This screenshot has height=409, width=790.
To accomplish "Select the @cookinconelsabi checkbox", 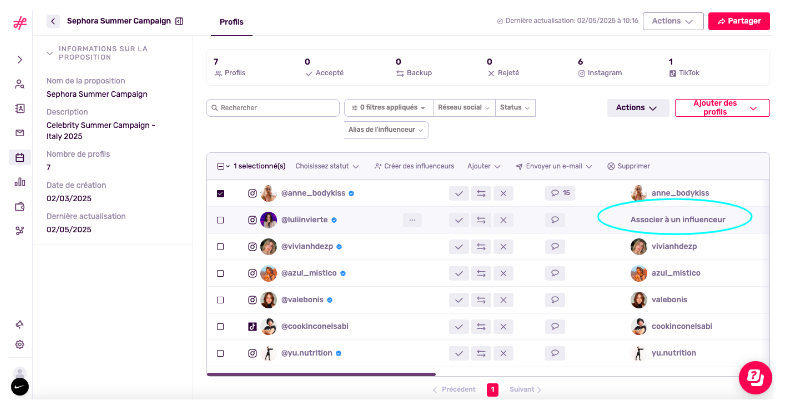I will pos(220,326).
